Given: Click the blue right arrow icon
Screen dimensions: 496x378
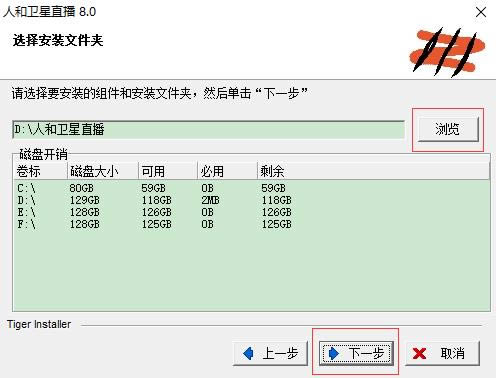Looking at the screenshot, I should click(334, 353).
